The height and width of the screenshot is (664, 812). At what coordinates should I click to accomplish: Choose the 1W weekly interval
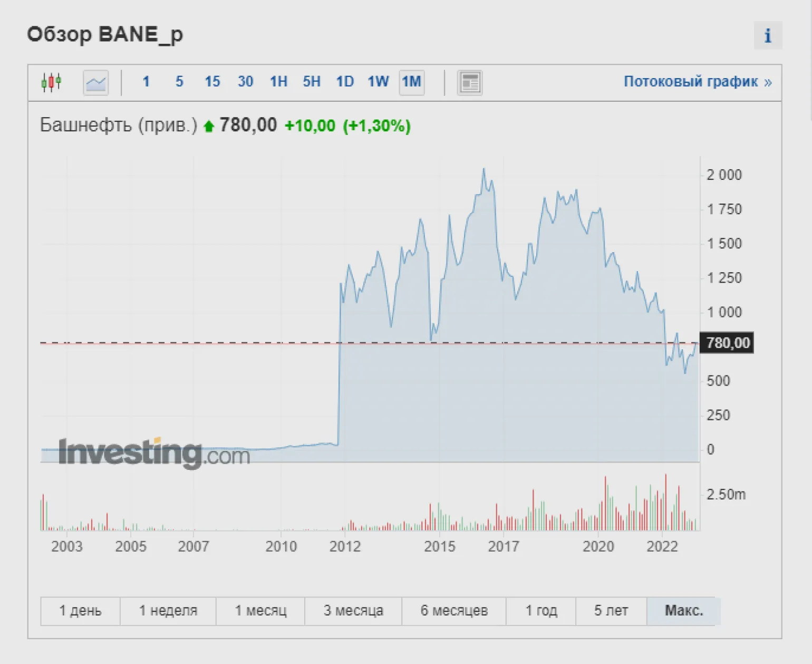pos(378,82)
